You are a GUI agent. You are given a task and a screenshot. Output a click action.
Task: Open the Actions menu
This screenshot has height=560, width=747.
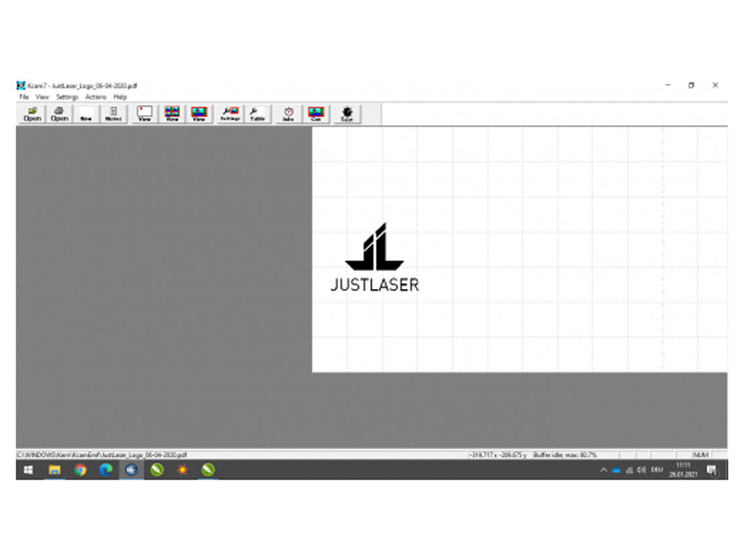click(x=96, y=97)
